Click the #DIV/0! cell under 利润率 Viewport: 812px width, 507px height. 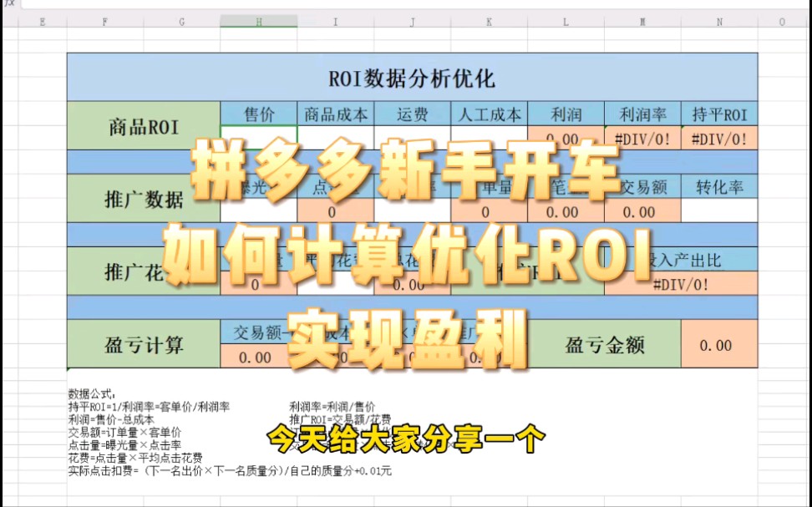(x=642, y=139)
